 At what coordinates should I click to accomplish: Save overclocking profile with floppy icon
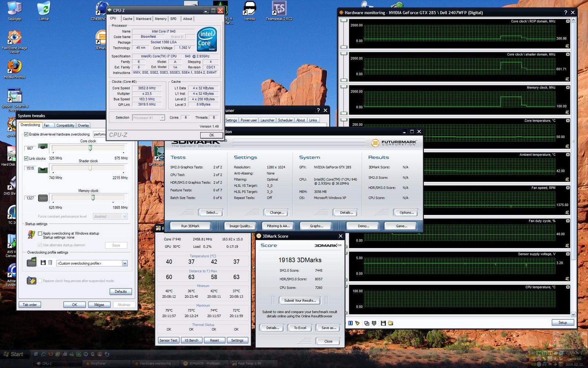tap(43, 263)
